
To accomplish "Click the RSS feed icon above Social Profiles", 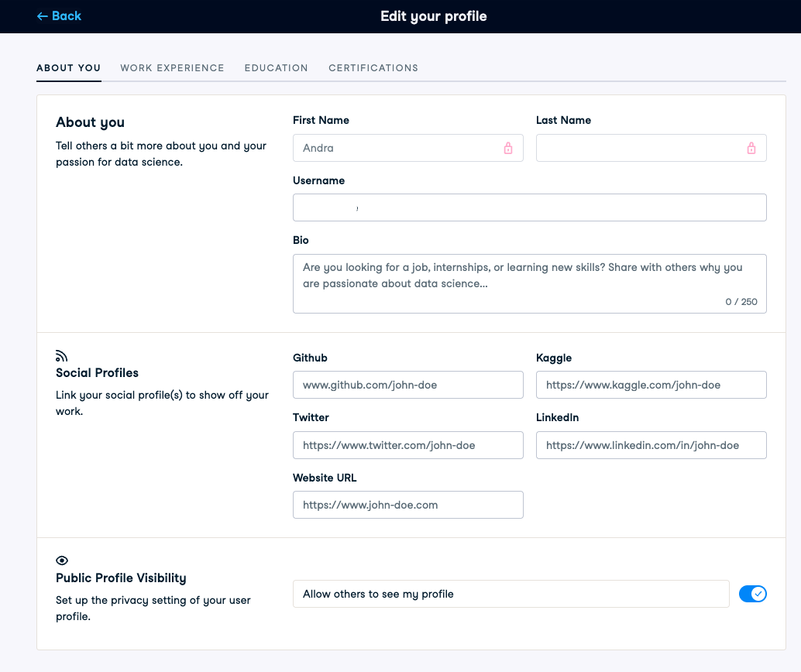I will click(x=62, y=356).
